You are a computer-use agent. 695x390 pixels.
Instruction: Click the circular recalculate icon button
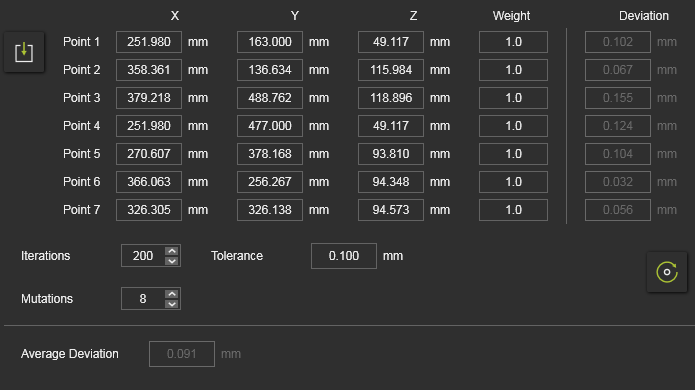[667, 272]
